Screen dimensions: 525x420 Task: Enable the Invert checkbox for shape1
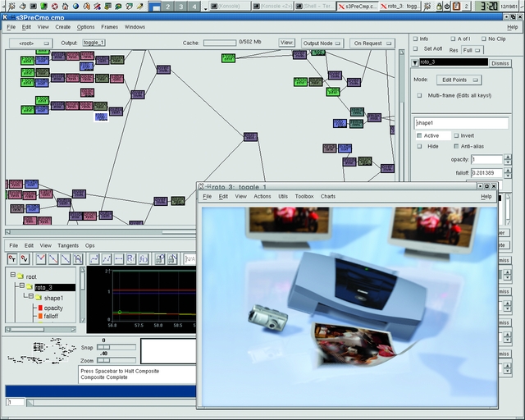(x=455, y=135)
